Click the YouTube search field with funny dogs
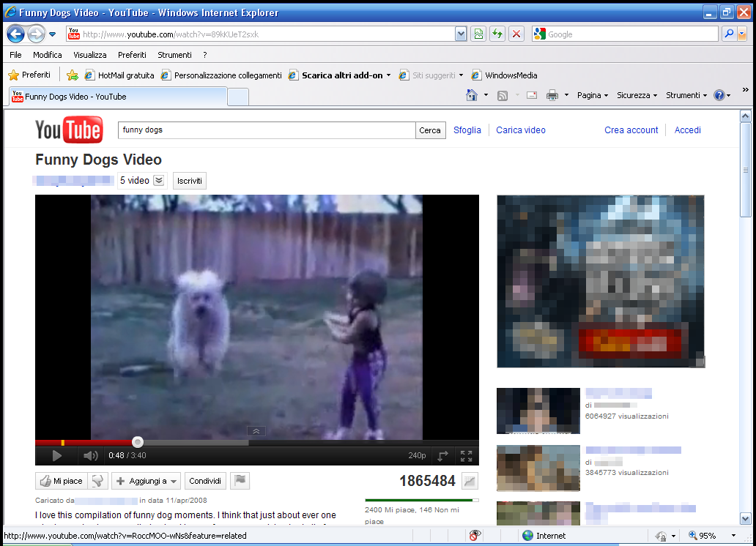The width and height of the screenshot is (756, 546). click(267, 130)
